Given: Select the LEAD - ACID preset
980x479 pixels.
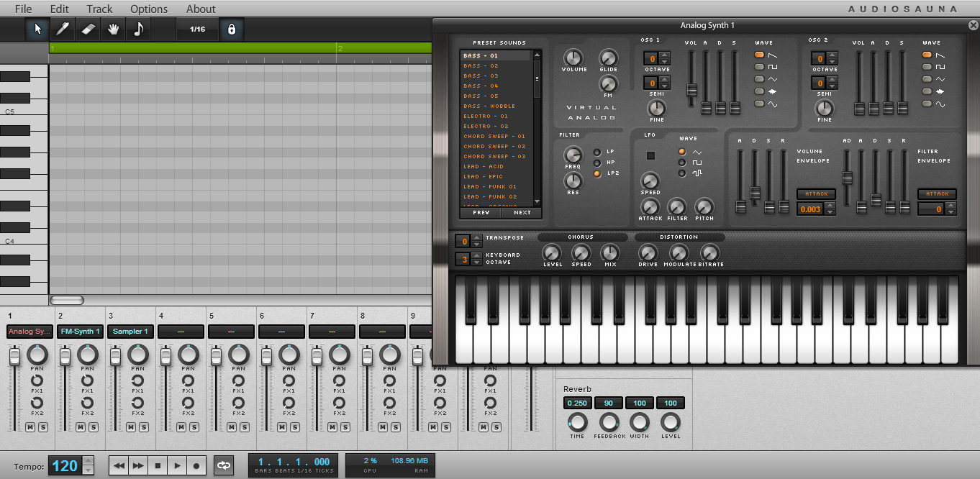Looking at the screenshot, I should (484, 166).
